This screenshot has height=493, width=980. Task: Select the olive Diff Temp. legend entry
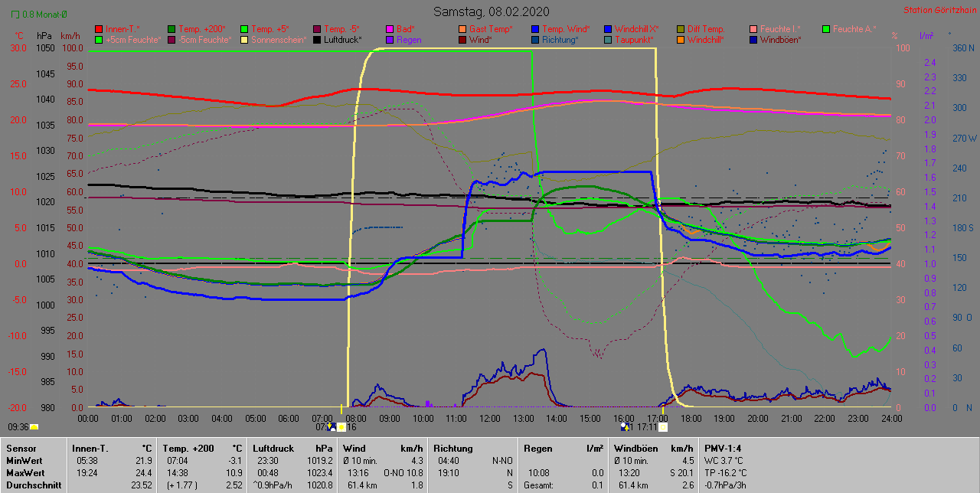701,29
